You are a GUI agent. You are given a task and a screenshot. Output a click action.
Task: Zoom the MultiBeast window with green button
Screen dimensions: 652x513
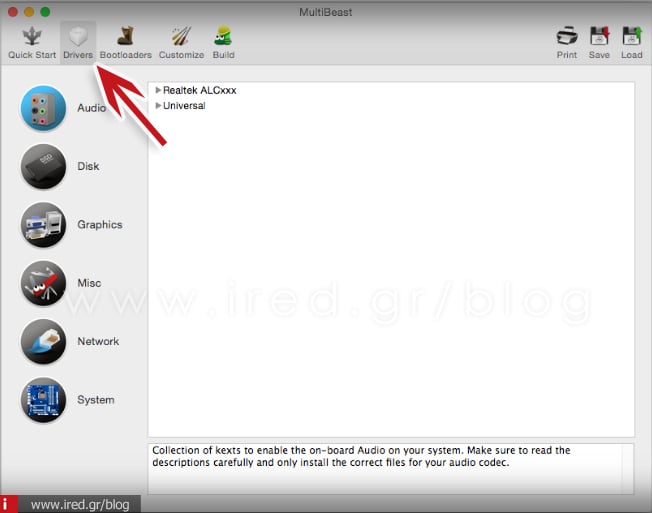[45, 12]
